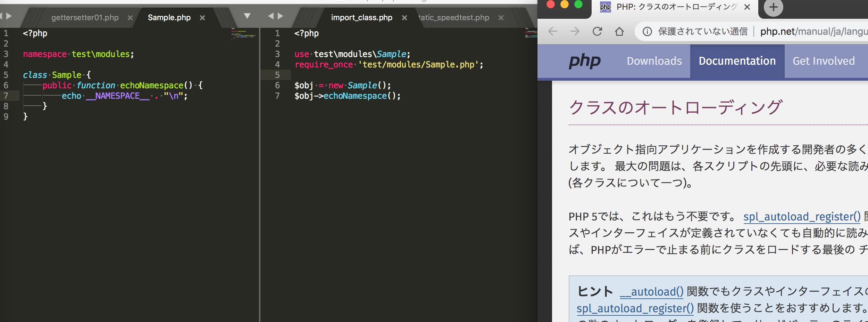Click the browser forward arrow
The height and width of the screenshot is (322, 868).
tap(575, 32)
